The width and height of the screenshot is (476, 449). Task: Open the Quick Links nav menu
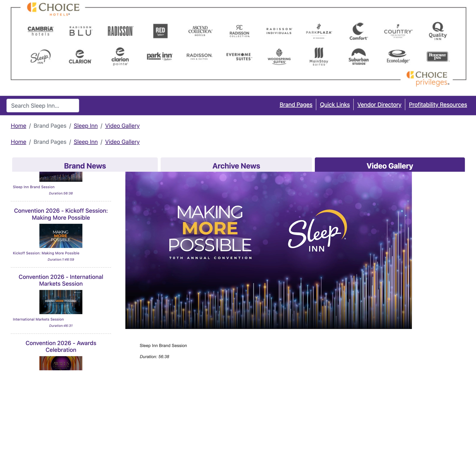[x=335, y=105]
